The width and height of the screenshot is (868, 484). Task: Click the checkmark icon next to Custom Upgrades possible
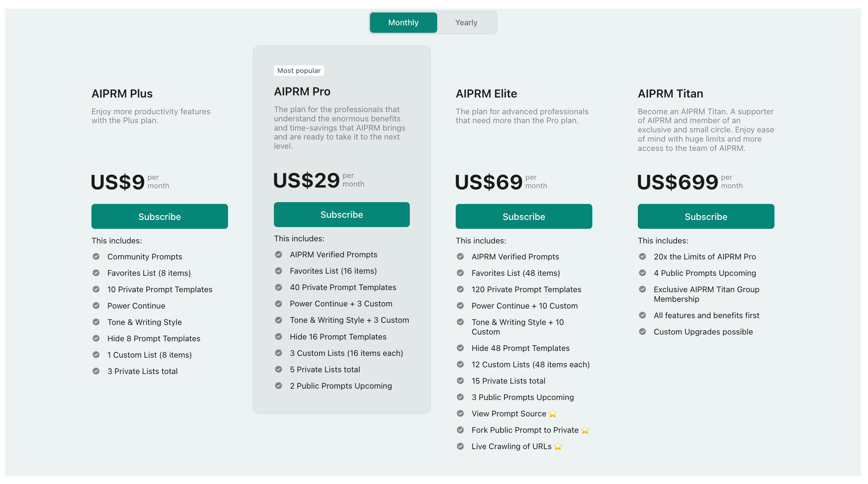coord(642,332)
